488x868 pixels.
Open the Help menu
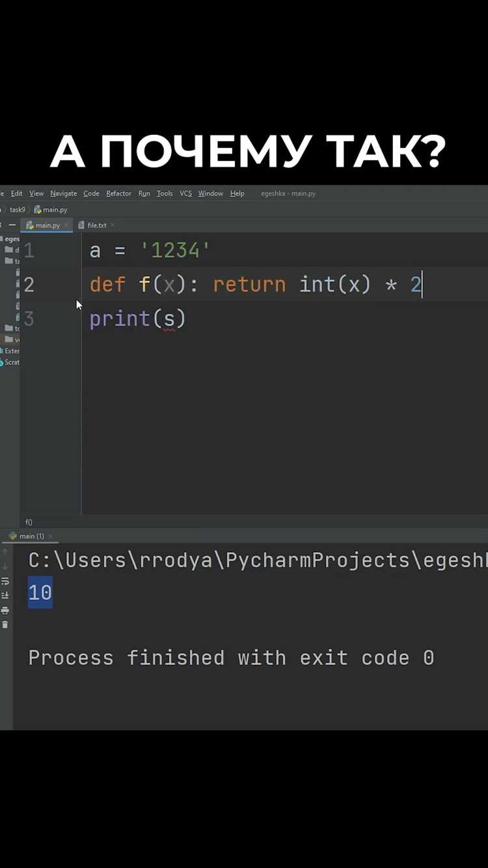pyautogui.click(x=237, y=193)
